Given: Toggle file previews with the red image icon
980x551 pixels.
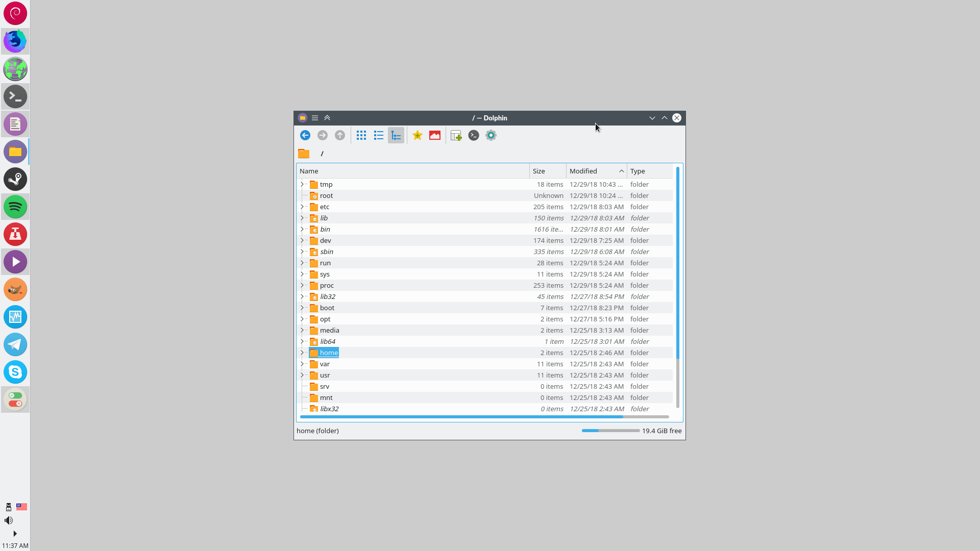Looking at the screenshot, I should (x=435, y=135).
